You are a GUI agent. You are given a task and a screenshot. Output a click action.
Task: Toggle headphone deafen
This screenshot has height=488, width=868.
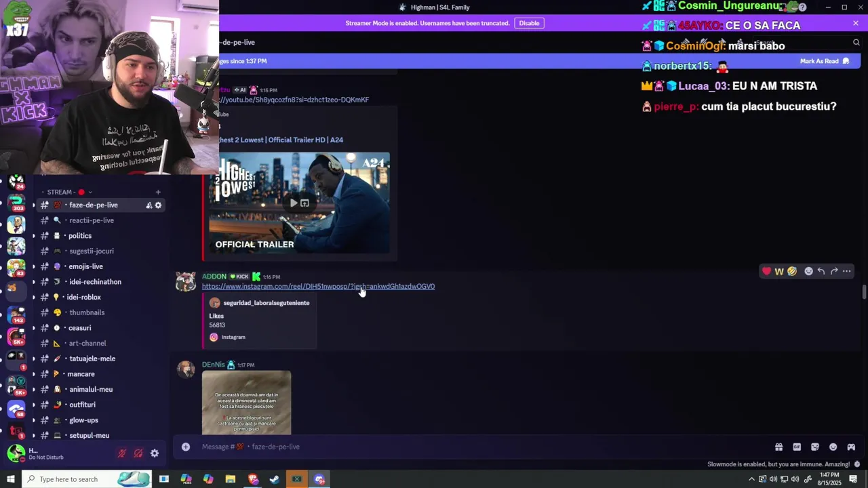pyautogui.click(x=138, y=453)
